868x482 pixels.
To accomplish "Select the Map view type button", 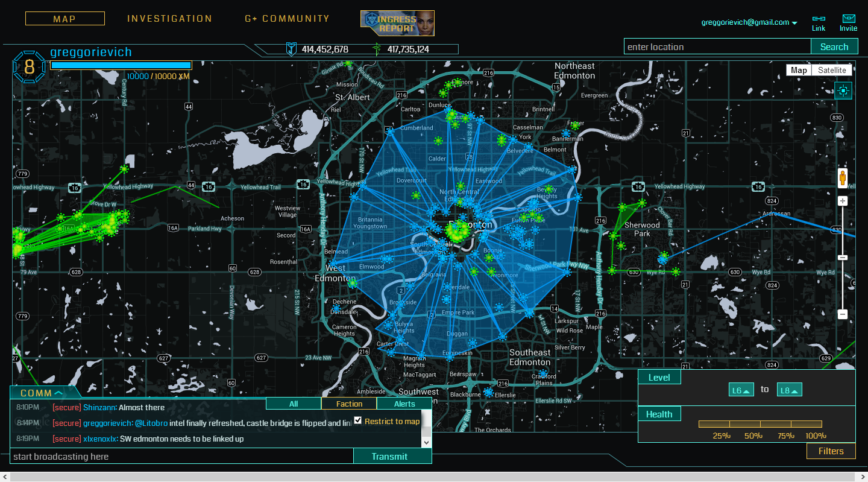I will click(x=799, y=70).
